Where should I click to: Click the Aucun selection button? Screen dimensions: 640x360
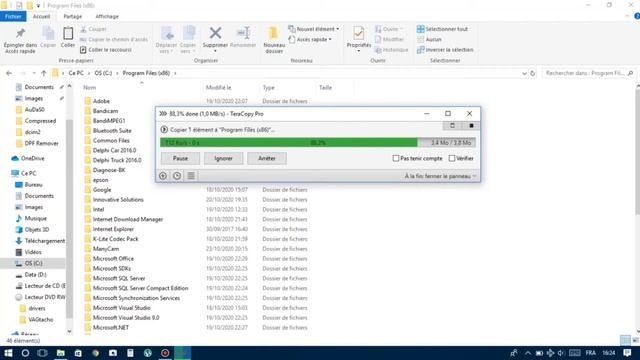tap(429, 40)
